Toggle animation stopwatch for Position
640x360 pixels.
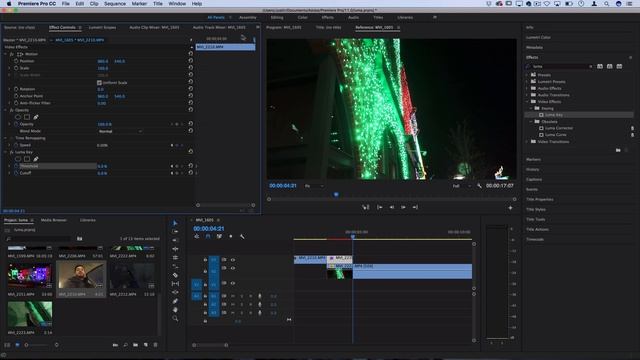[16, 61]
